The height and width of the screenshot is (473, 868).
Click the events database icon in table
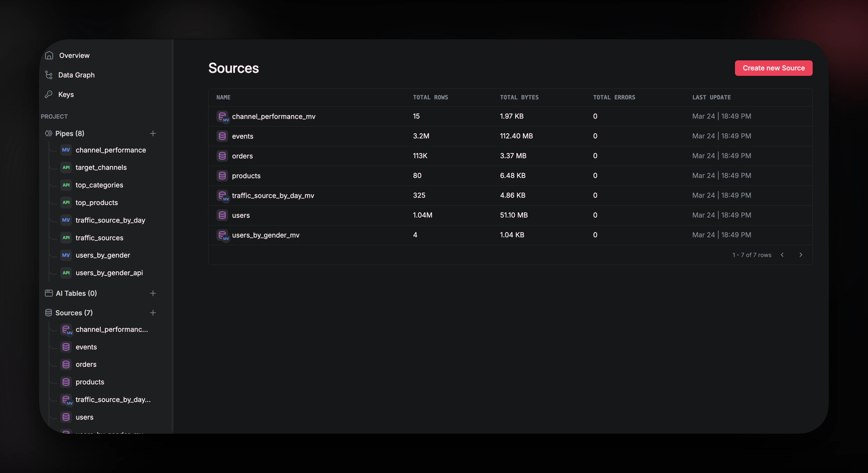(x=222, y=136)
